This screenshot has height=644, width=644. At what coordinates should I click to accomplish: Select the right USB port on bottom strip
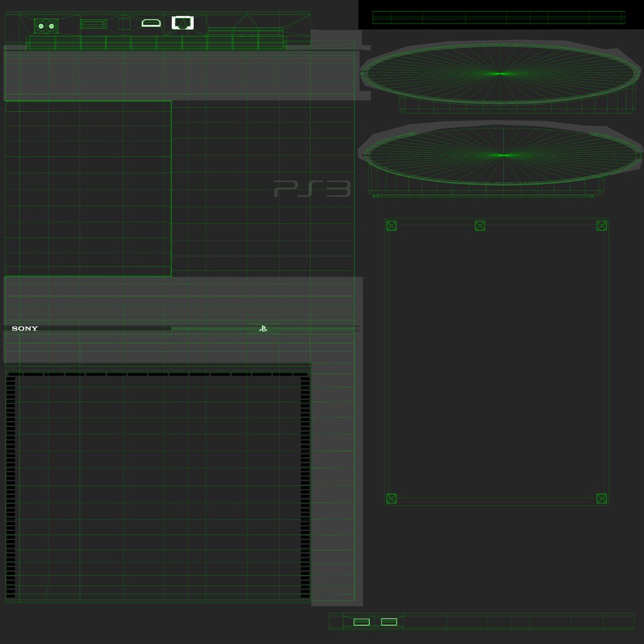pyautogui.click(x=389, y=622)
